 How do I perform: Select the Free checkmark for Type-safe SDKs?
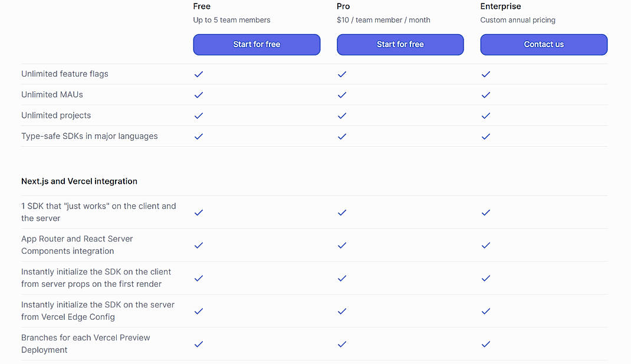pos(199,136)
